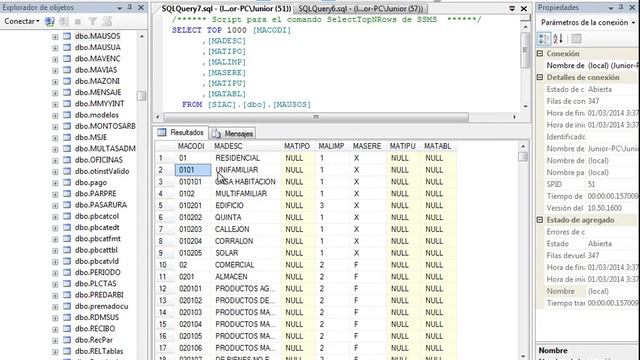Click the connect Object Explorer icon
This screenshot has height=360, width=640.
[49, 21]
